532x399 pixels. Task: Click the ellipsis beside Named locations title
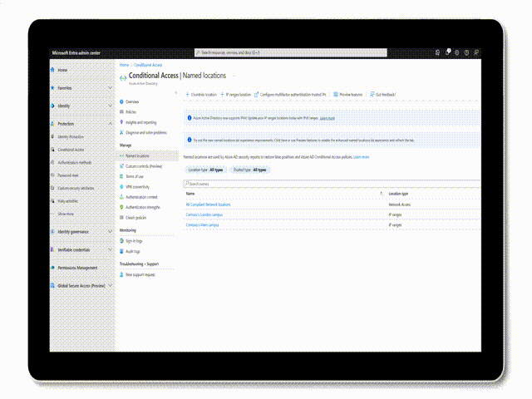point(234,76)
